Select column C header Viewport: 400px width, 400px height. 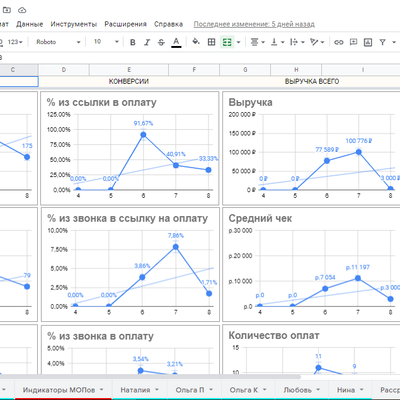click(19, 70)
